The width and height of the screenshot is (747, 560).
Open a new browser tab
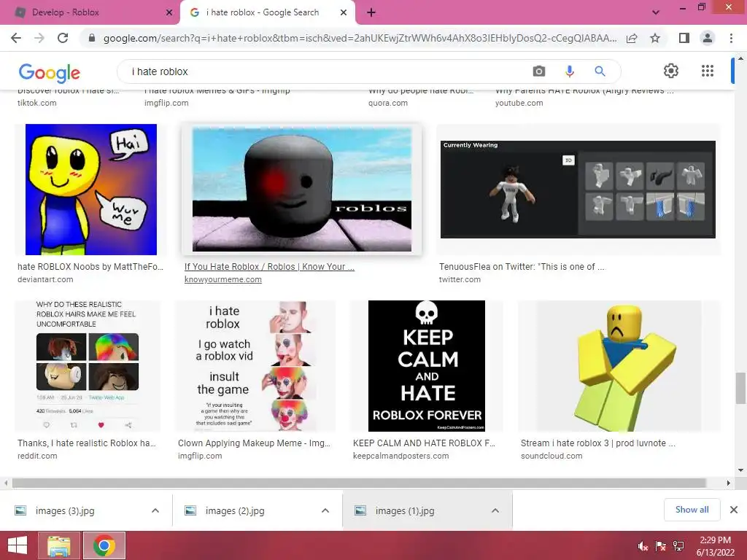tap(371, 12)
